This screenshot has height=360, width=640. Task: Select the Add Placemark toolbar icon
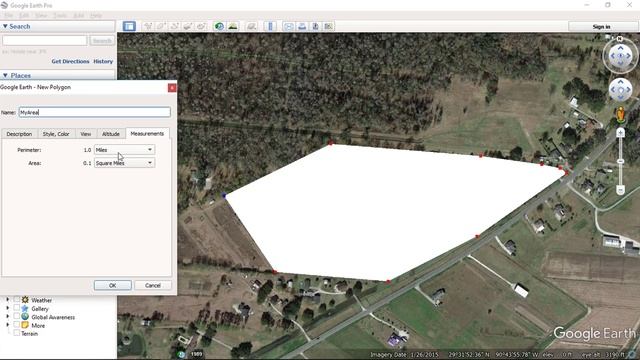148,27
